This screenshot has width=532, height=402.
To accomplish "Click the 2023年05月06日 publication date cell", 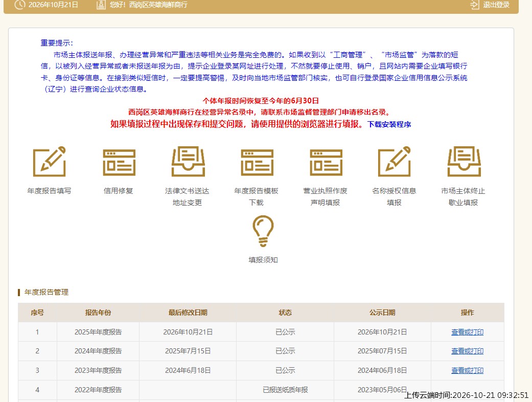I will point(382,390).
